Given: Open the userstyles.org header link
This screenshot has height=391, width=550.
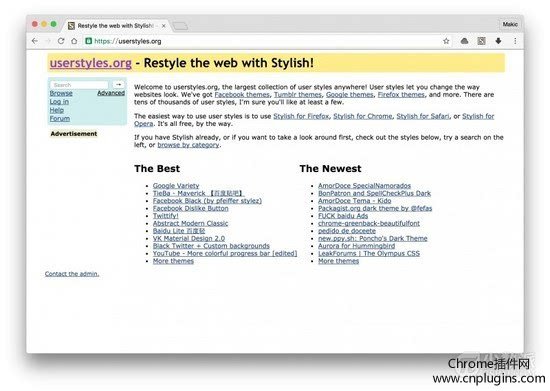Looking at the screenshot, I should (x=90, y=63).
